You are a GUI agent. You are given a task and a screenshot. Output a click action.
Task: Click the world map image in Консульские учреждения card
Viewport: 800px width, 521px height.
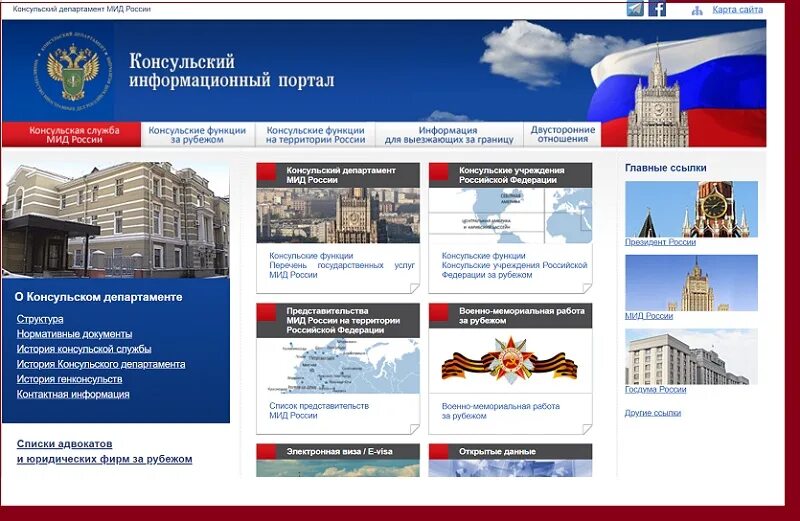(x=510, y=215)
